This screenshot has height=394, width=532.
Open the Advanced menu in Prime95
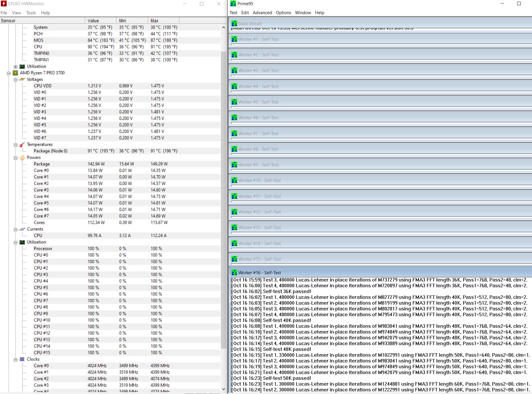click(262, 13)
